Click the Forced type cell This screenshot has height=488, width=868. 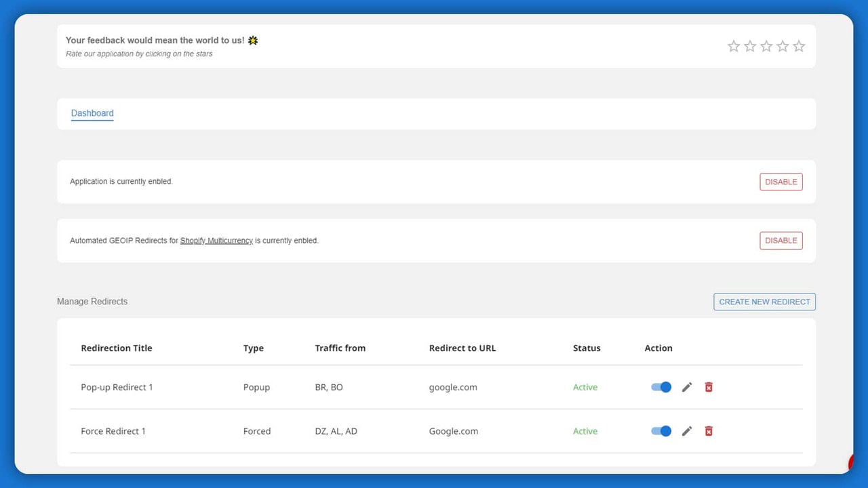click(x=257, y=431)
